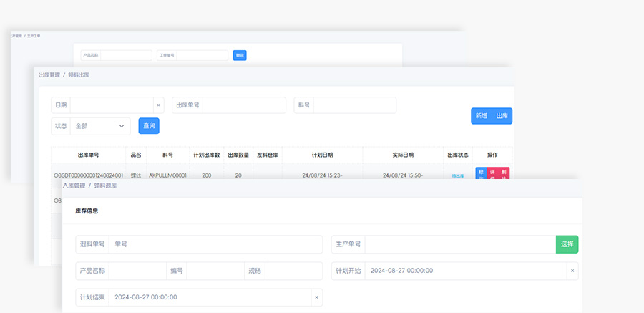The height and width of the screenshot is (313, 644).
Task: Click the 查询 button beside 状态
Action: pyautogui.click(x=149, y=126)
